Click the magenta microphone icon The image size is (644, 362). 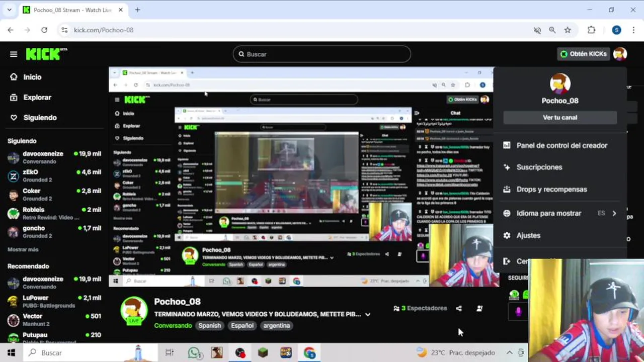[519, 312]
